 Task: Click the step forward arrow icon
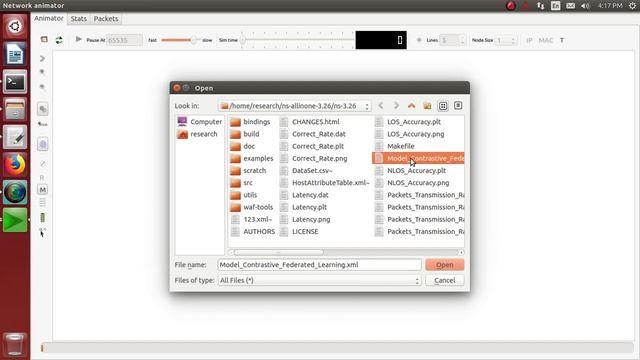pyautogui.click(x=42, y=58)
